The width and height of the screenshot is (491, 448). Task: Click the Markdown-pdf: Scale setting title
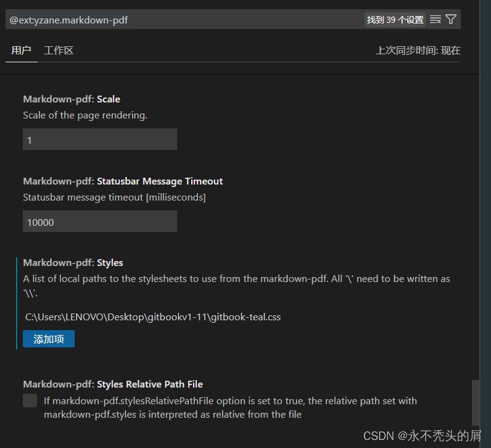coord(72,99)
